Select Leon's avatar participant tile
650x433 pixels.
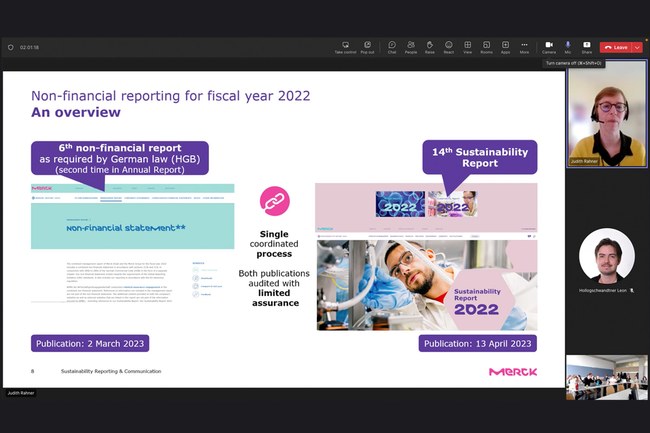point(606,256)
